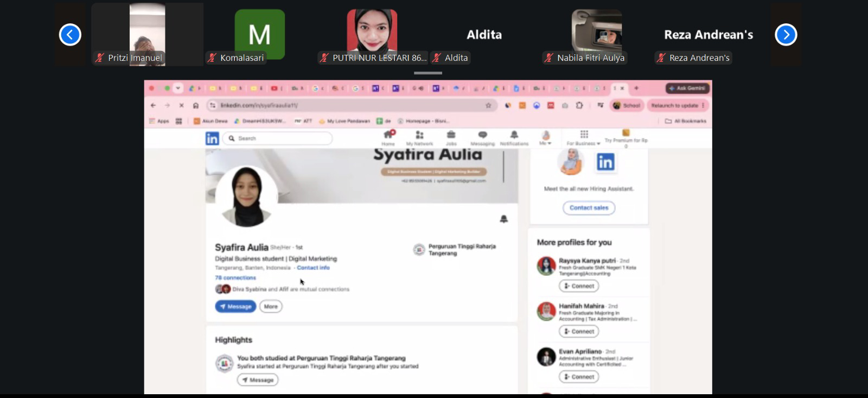
Task: Click the linkedin.com address bar
Action: pos(351,105)
